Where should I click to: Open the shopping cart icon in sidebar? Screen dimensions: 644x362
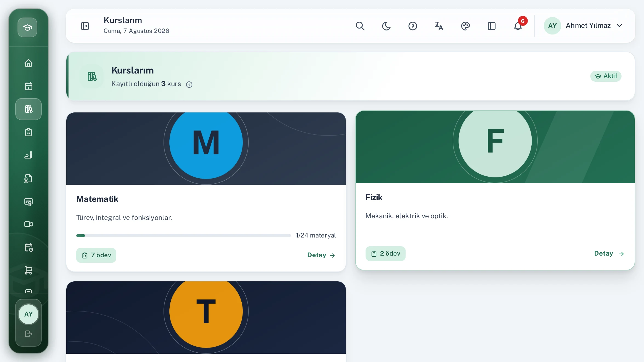click(29, 270)
